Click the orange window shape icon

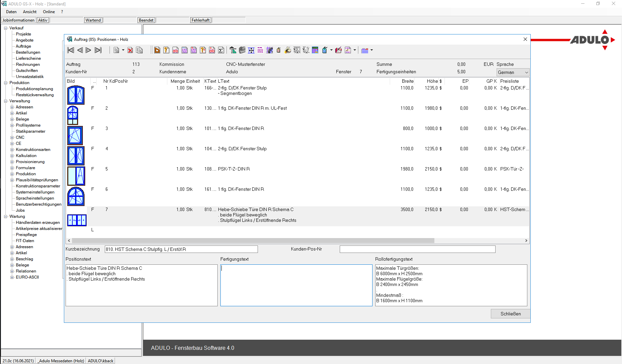(x=157, y=50)
